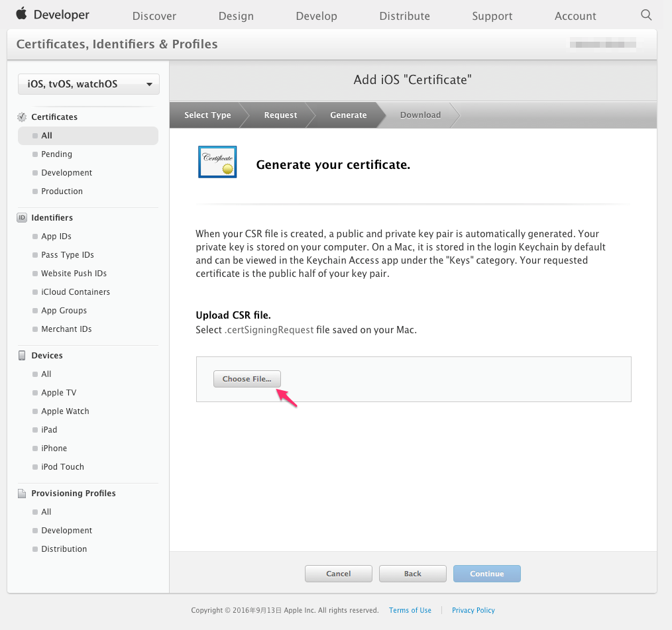This screenshot has height=630, width=672.
Task: Open the search magnifier icon
Action: [646, 15]
